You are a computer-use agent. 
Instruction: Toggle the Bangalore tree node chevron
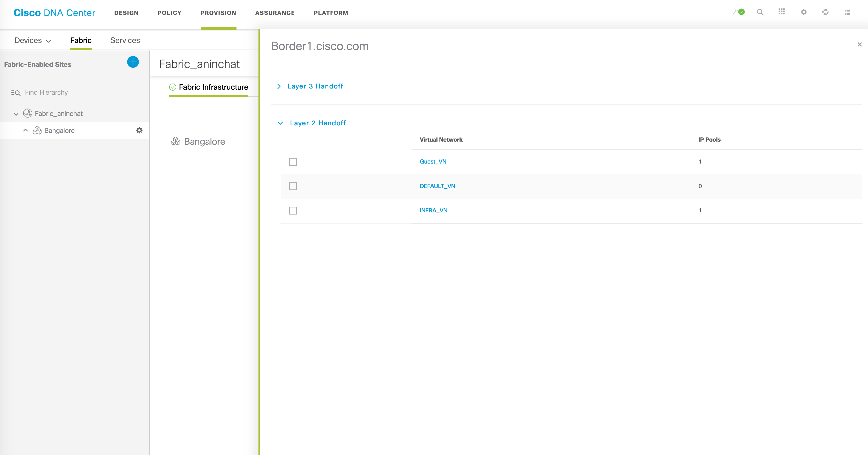coord(25,130)
